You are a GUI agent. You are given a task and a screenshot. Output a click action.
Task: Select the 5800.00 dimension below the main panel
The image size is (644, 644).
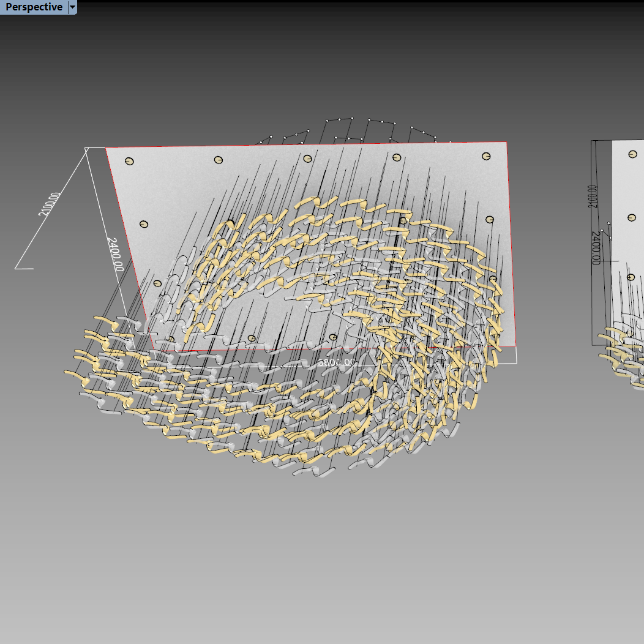tap(336, 363)
